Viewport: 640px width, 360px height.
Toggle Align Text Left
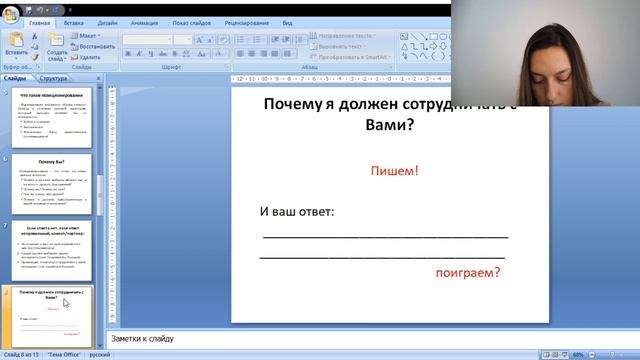point(240,53)
